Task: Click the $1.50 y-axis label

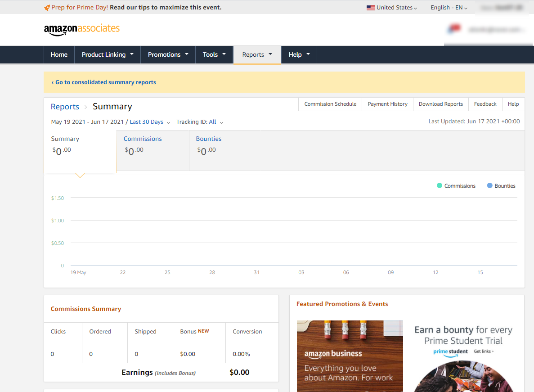Action: (58, 198)
